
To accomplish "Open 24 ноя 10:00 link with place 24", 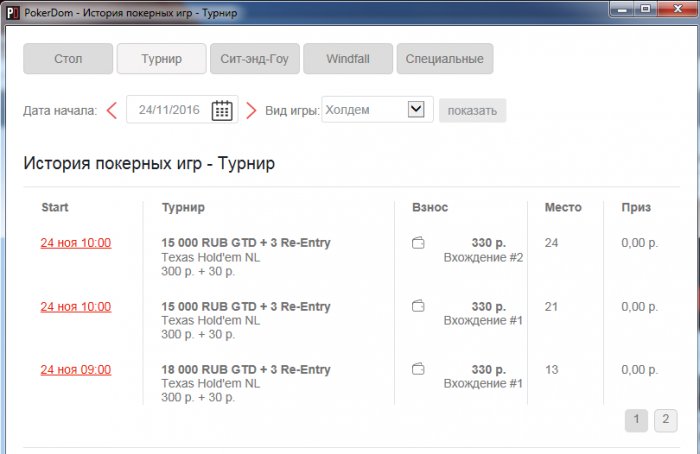I will pyautogui.click(x=76, y=243).
